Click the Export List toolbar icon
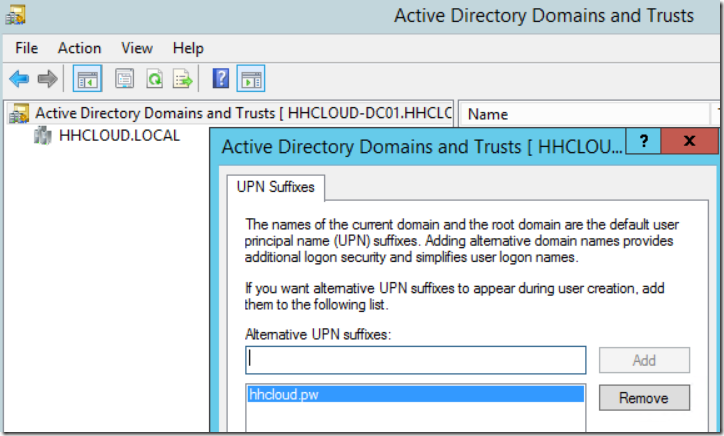Viewport: 724px width, 436px height. (183, 79)
